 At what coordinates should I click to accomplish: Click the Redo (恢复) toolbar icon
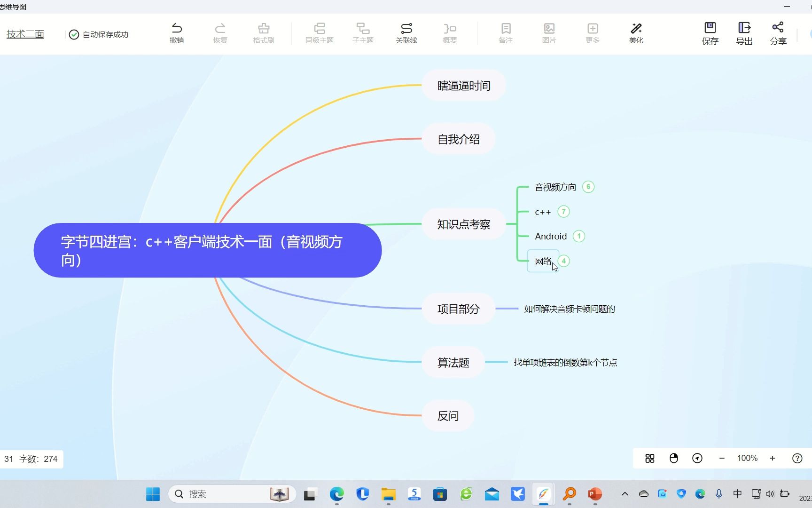(x=220, y=33)
